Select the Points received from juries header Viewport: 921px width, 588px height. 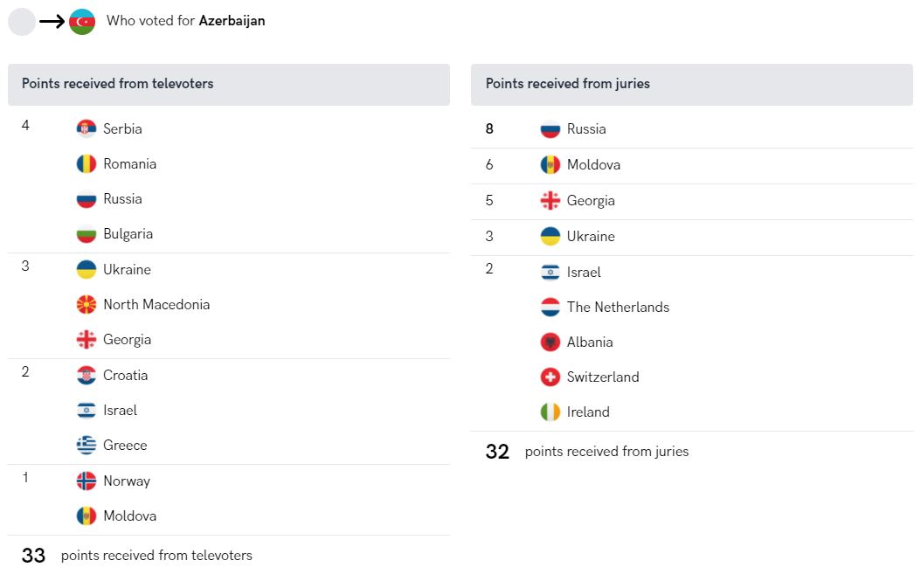pos(692,85)
